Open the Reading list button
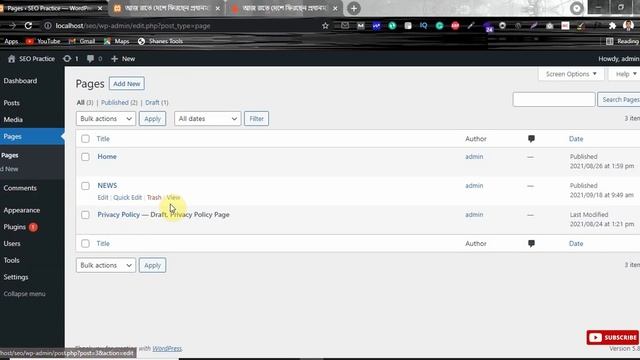 (x=622, y=41)
